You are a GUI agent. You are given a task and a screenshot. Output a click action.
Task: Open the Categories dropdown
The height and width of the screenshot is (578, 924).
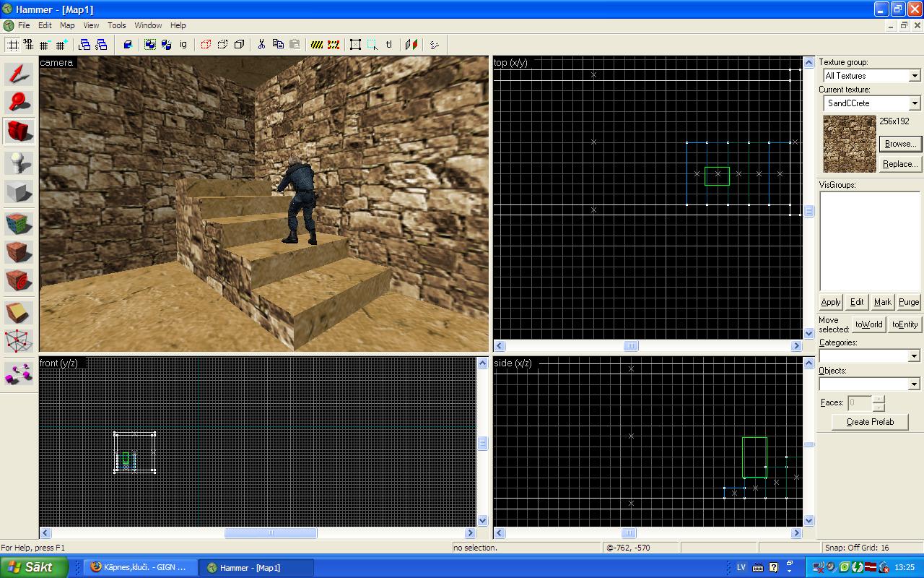tap(915, 355)
